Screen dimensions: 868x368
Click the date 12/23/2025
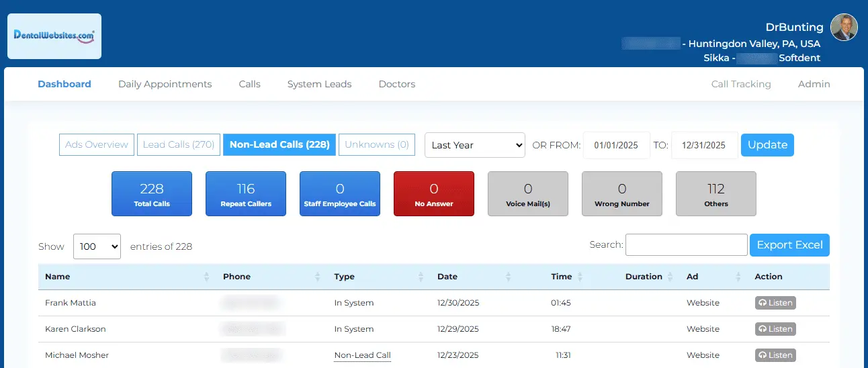click(458, 355)
